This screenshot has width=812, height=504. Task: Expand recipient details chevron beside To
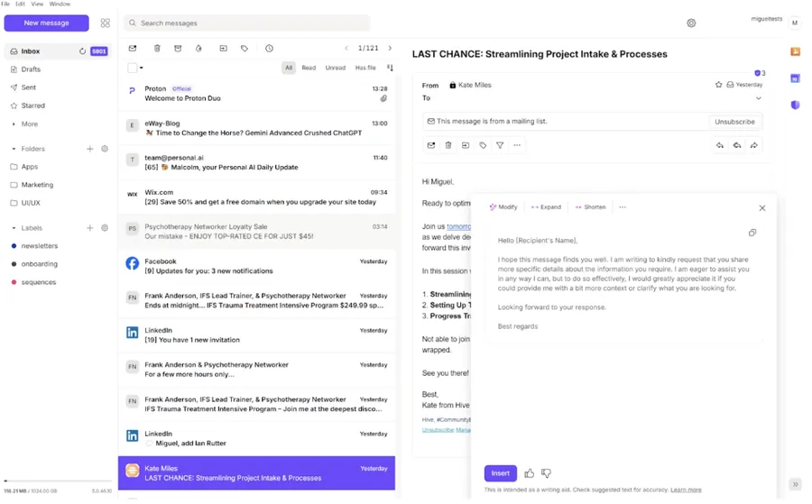(758, 98)
